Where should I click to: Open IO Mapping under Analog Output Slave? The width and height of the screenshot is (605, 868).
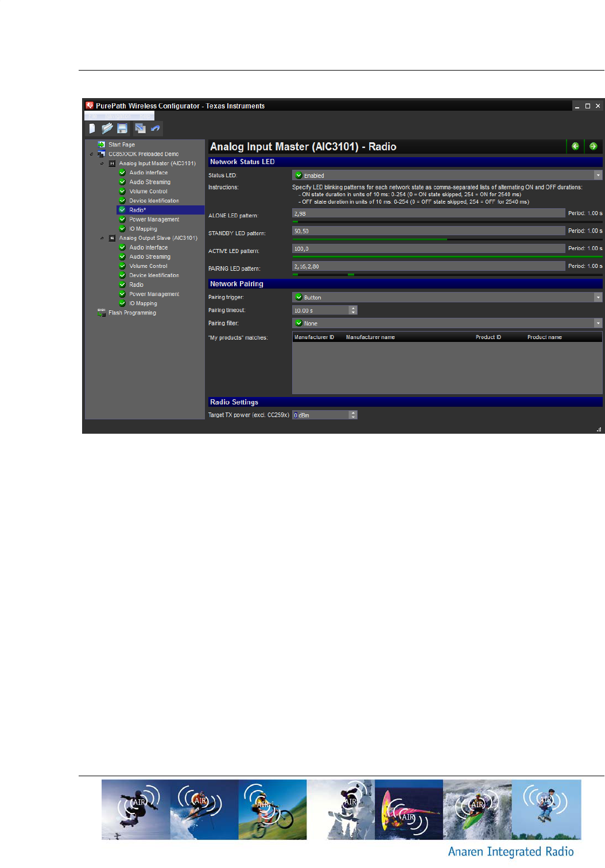(x=143, y=303)
